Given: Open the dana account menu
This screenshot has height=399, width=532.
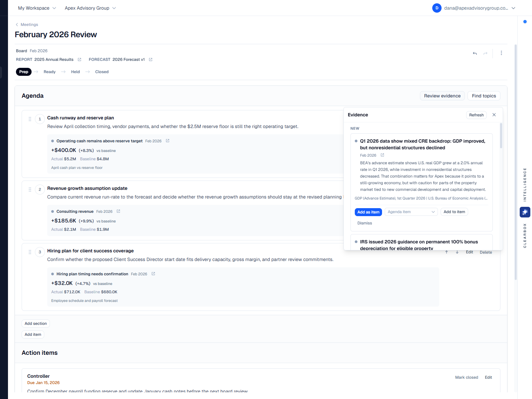Looking at the screenshot, I should 474,8.
